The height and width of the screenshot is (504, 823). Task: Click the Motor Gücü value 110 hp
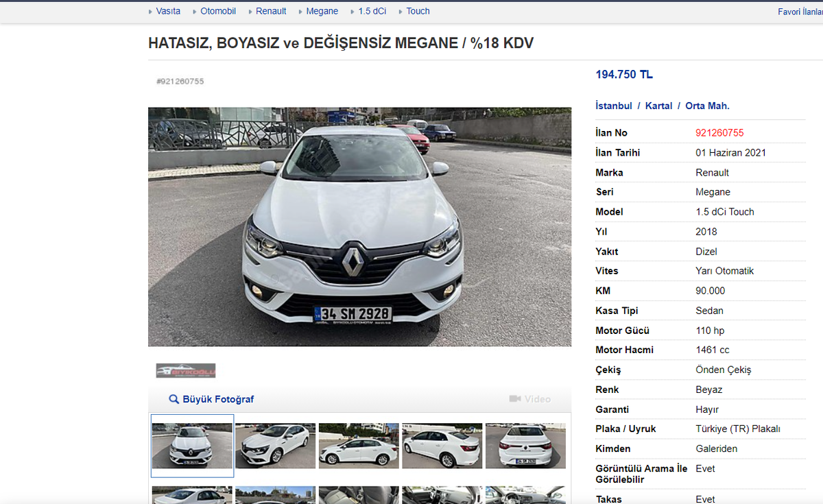pos(710,331)
